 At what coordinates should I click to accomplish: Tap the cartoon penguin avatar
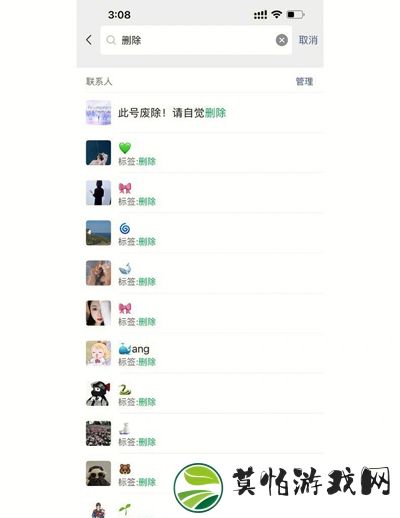98,393
